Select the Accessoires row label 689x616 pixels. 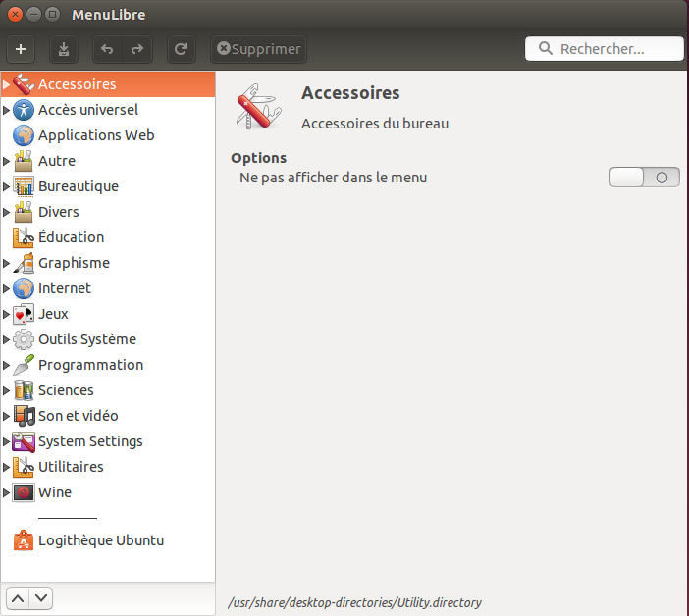[x=78, y=84]
